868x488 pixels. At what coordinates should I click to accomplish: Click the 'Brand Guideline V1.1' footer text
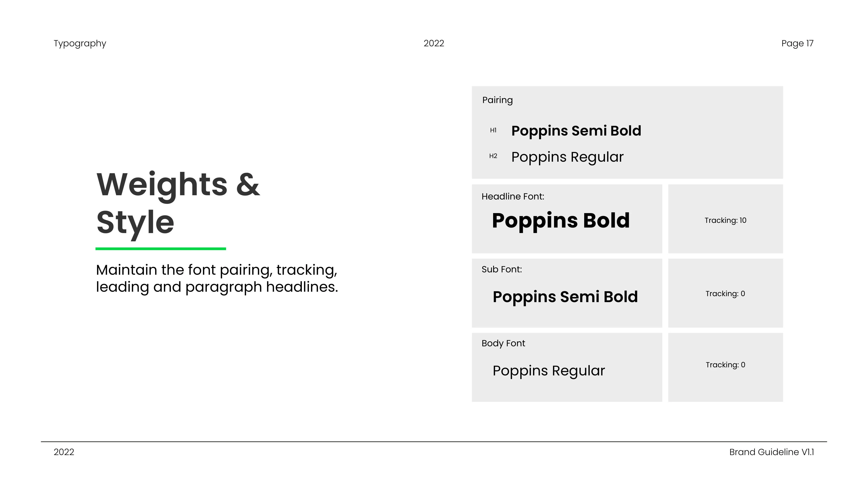click(772, 452)
